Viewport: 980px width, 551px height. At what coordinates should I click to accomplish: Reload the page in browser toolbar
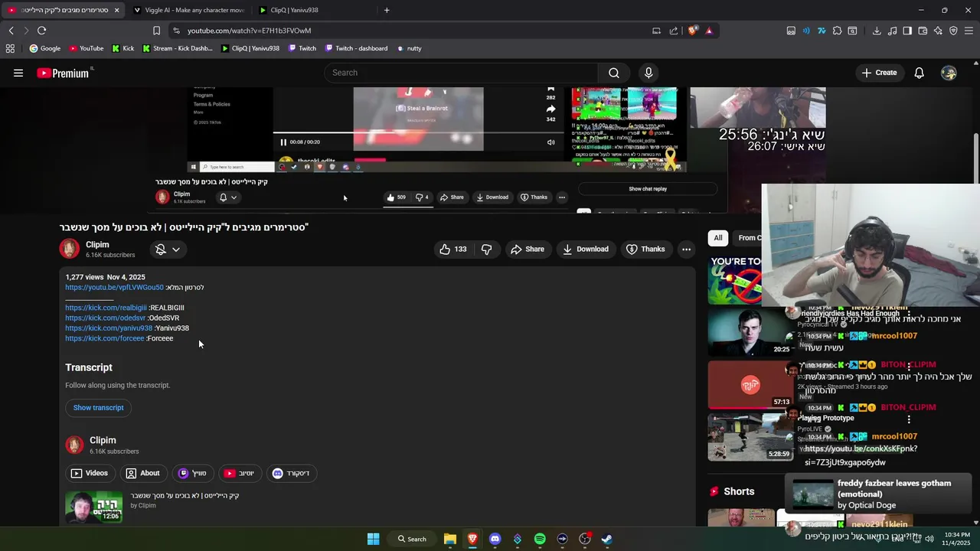click(41, 31)
